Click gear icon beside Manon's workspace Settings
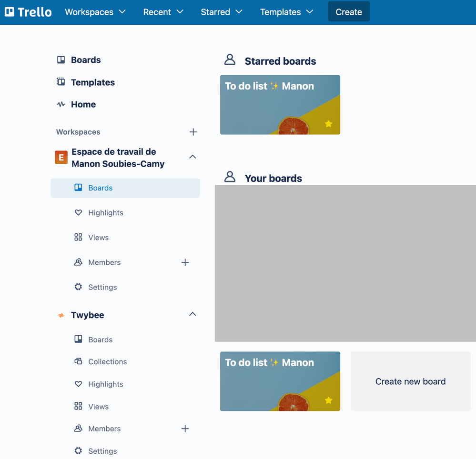This screenshot has height=459, width=476. coord(78,287)
